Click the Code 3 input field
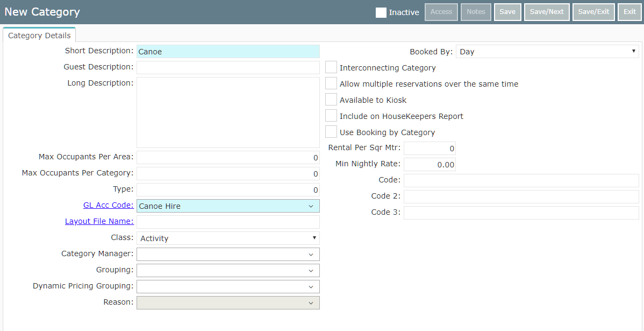The height and width of the screenshot is (331, 644). (521, 213)
